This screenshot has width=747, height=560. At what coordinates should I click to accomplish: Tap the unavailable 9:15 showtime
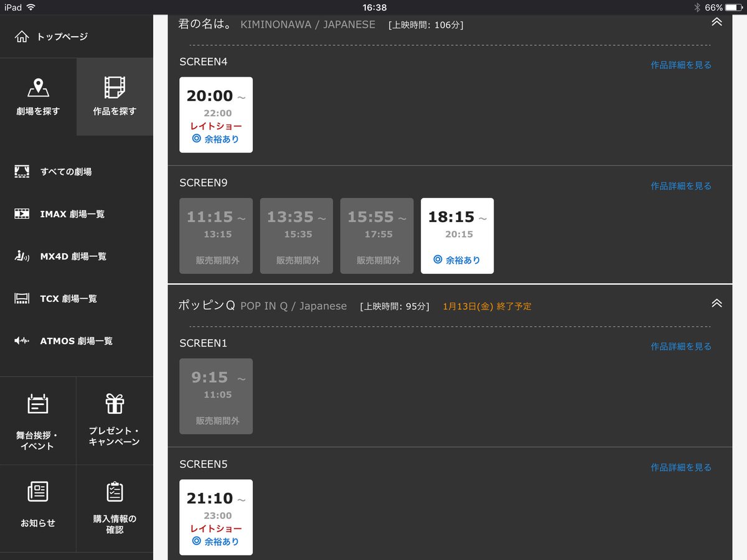[216, 396]
